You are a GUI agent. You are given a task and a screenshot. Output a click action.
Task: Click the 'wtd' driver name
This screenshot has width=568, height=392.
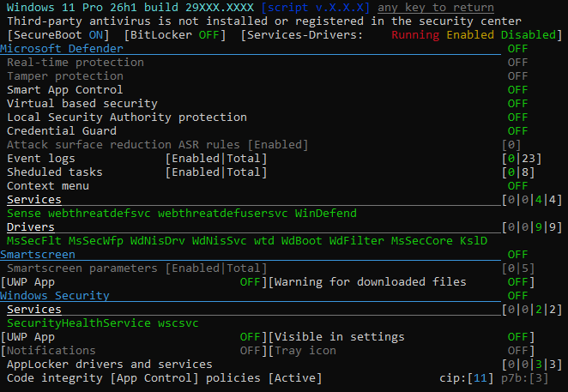point(263,241)
